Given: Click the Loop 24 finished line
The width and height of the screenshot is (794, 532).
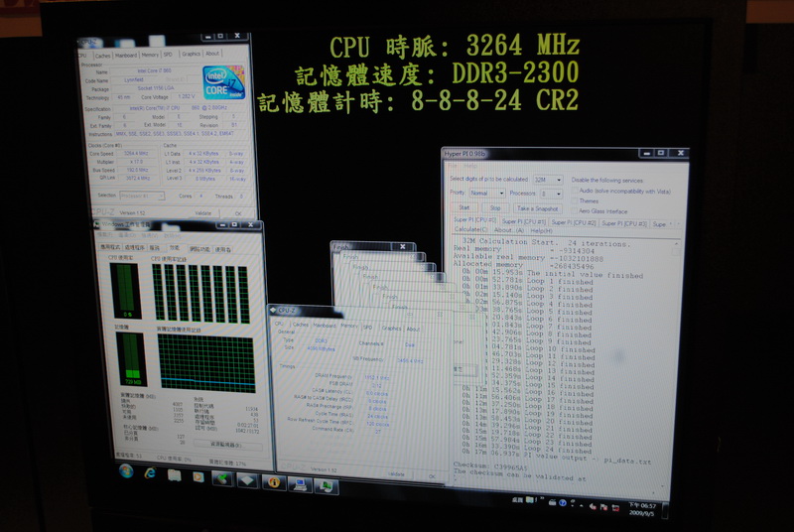Looking at the screenshot, I should pyautogui.click(x=527, y=449).
